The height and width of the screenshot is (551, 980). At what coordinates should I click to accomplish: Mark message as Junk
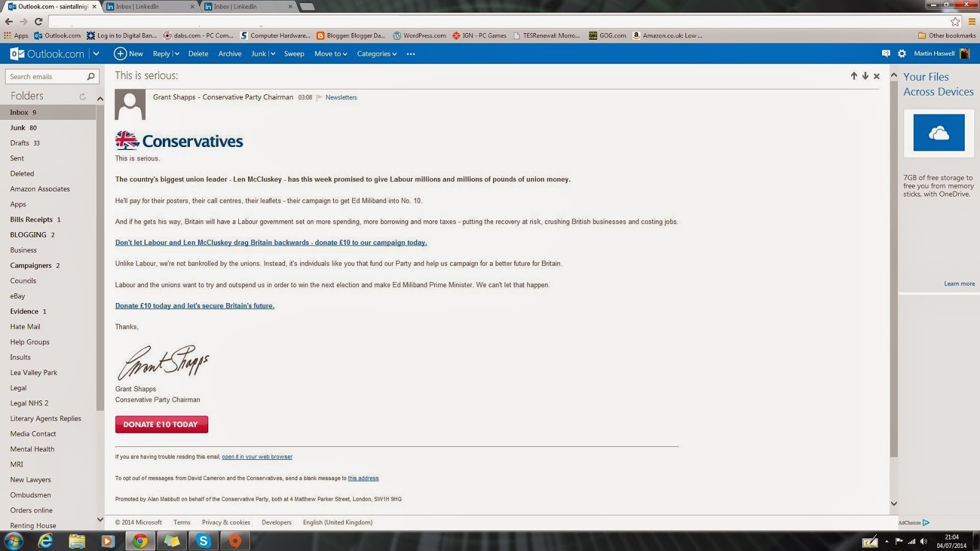pyautogui.click(x=258, y=54)
